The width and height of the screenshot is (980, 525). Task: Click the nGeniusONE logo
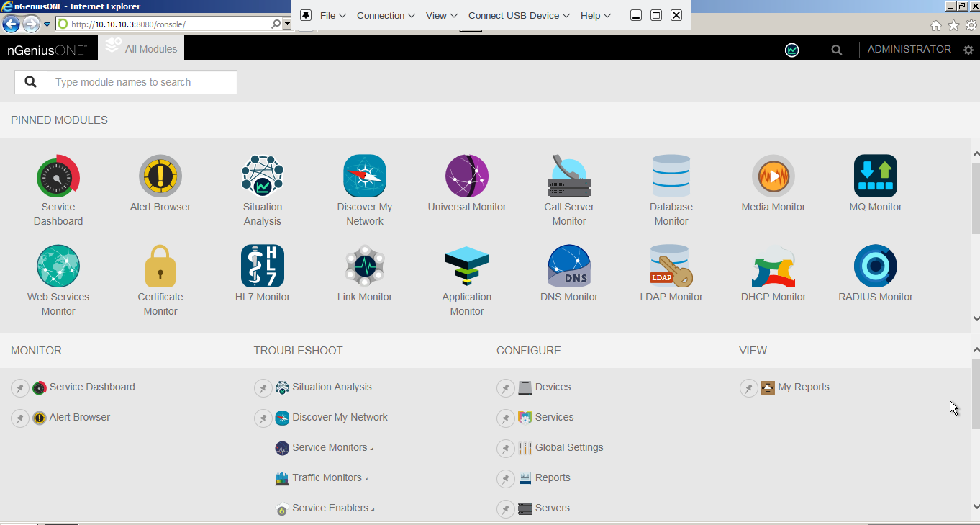(47, 50)
